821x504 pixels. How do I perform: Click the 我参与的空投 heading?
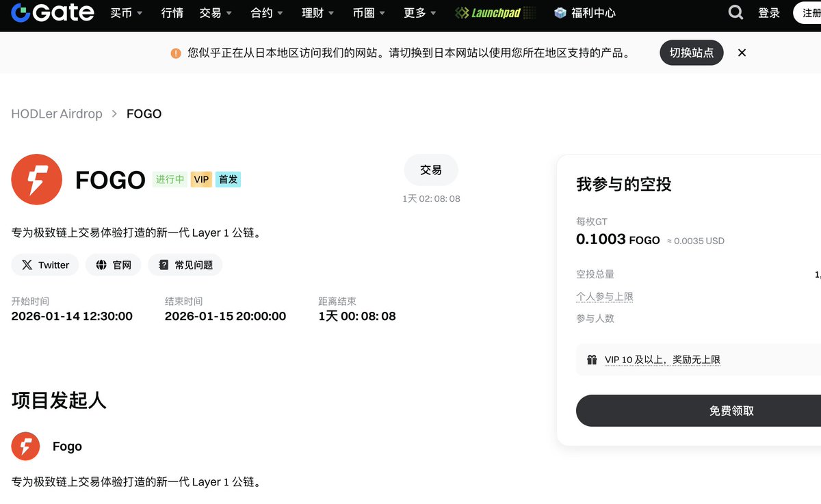point(624,184)
